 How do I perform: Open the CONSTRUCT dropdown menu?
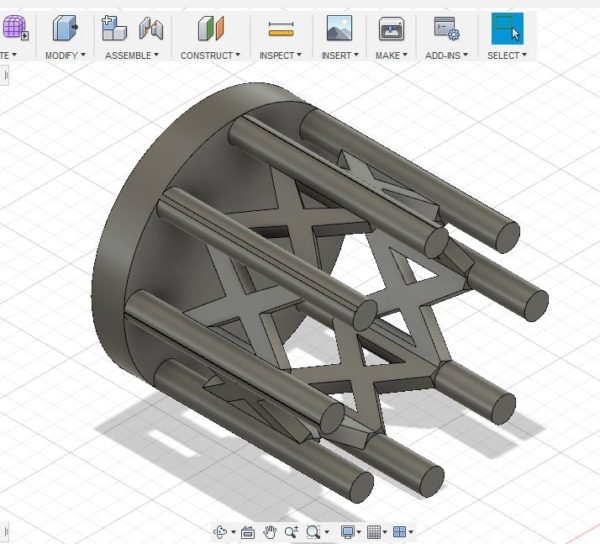pyautogui.click(x=210, y=55)
